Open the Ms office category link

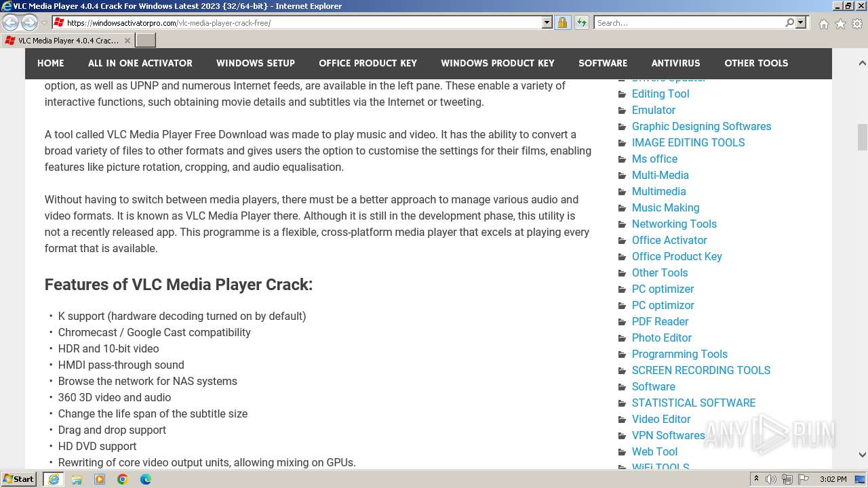(655, 159)
